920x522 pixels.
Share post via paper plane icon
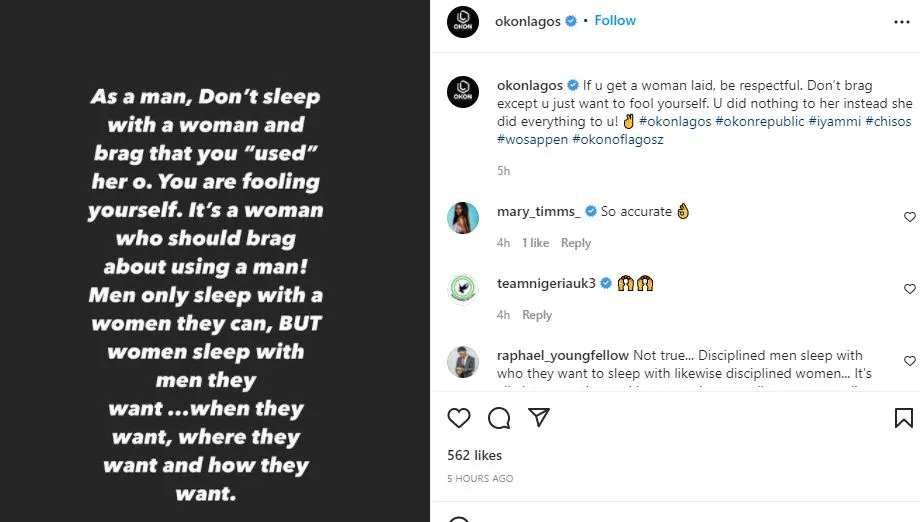(539, 418)
